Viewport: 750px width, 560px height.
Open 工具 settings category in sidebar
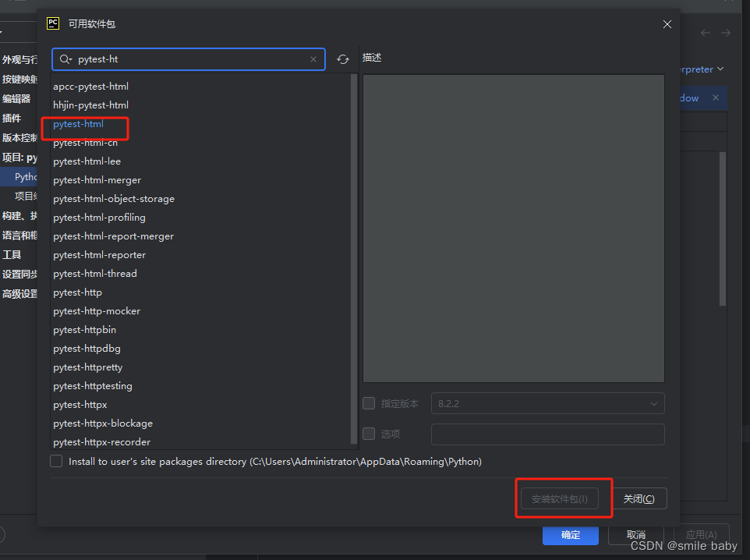12,254
